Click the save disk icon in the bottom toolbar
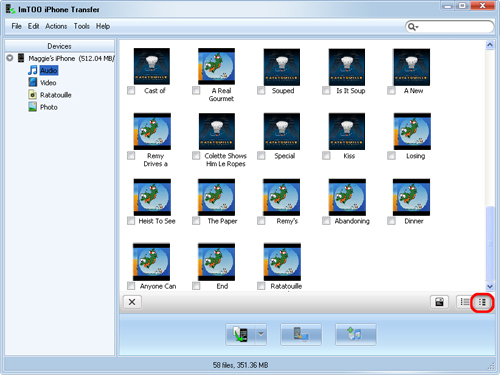500x375 pixels. click(x=439, y=302)
